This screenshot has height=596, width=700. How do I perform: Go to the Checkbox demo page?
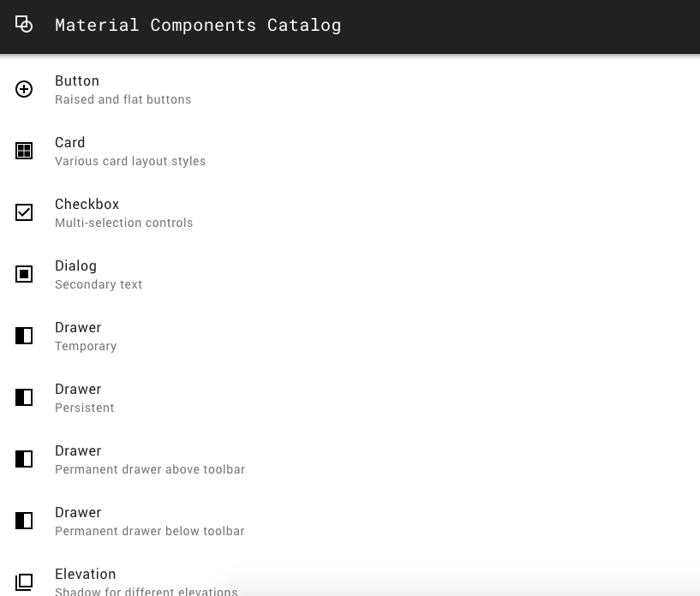87,205
